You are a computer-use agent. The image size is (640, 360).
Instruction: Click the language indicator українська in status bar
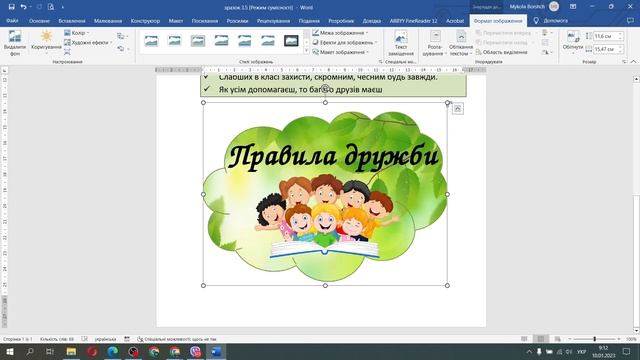coord(105,339)
